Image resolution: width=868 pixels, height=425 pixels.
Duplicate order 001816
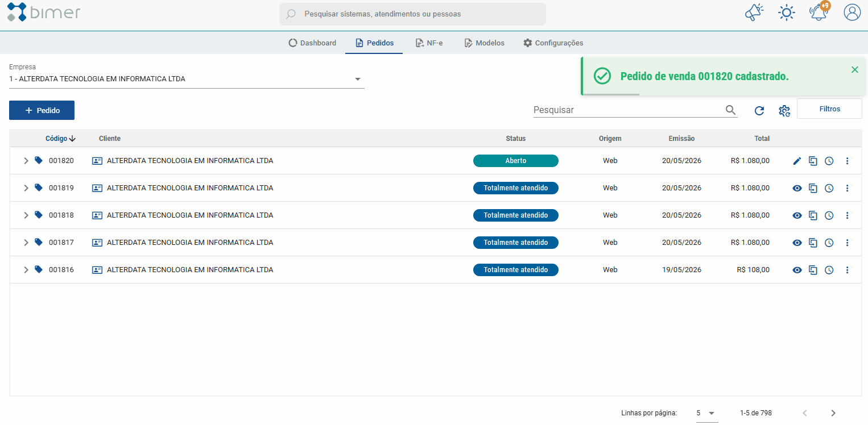point(813,270)
